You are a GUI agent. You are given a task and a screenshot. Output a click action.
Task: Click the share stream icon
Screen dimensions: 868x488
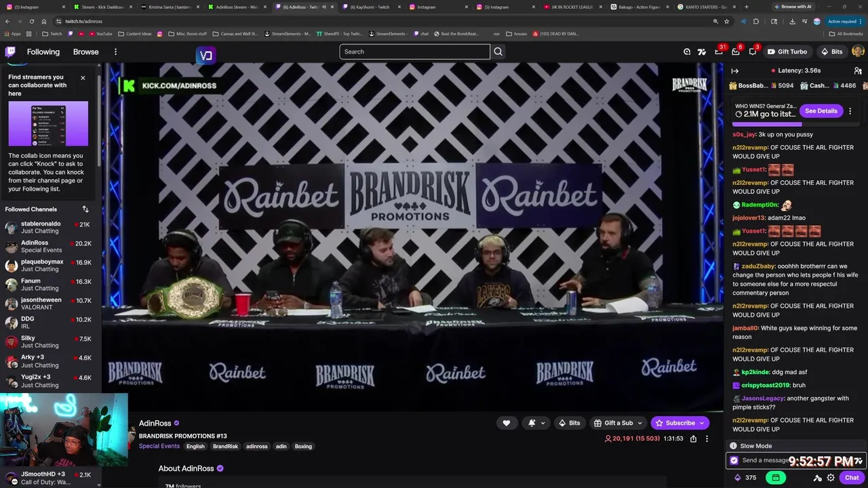pyautogui.click(x=693, y=439)
